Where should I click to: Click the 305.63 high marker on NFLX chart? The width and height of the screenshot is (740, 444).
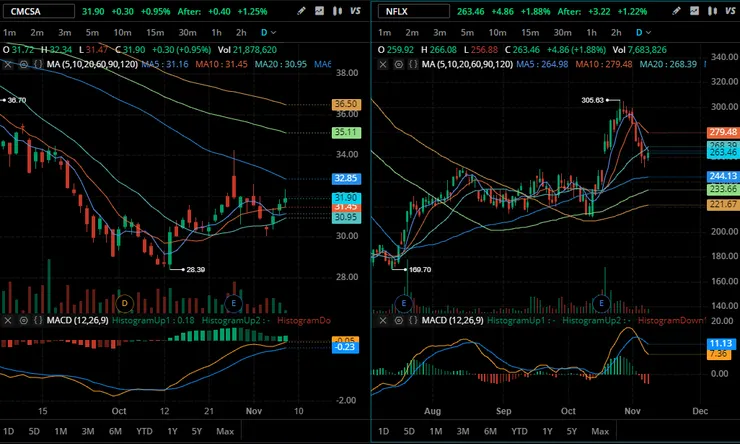click(x=592, y=100)
